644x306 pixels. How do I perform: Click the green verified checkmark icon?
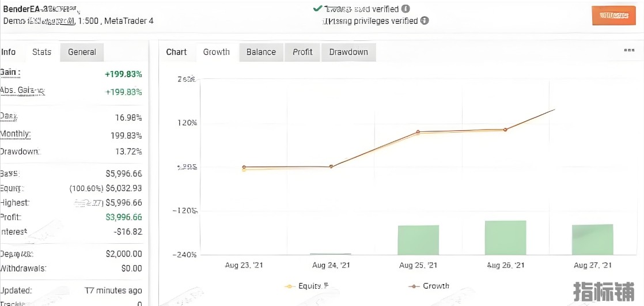tap(317, 9)
